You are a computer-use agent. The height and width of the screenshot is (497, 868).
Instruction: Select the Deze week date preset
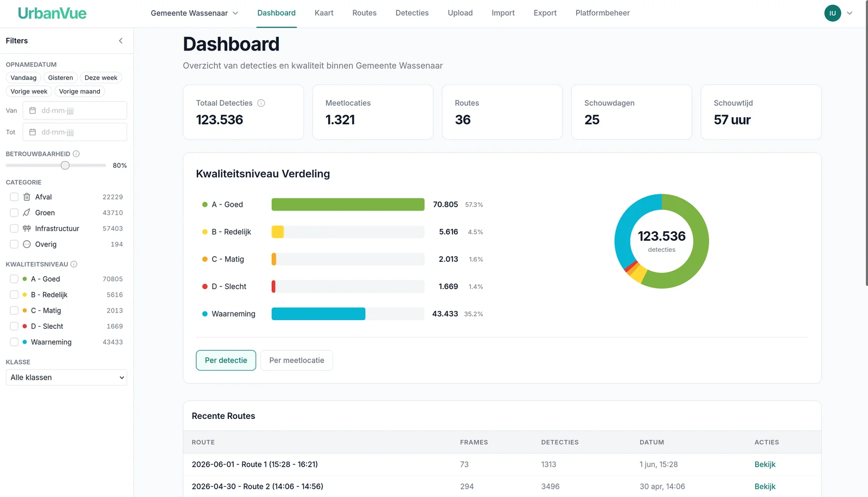[101, 78]
